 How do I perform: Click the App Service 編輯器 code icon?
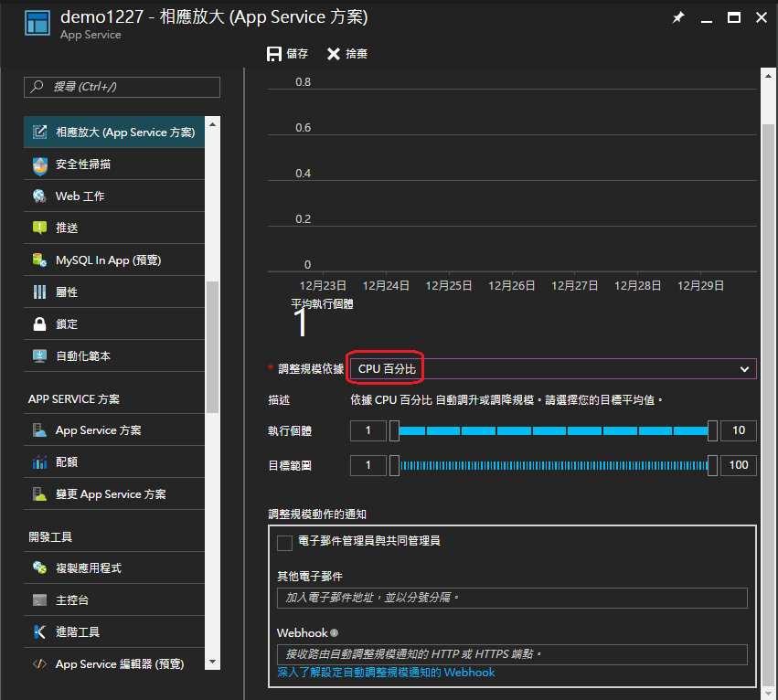click(39, 663)
